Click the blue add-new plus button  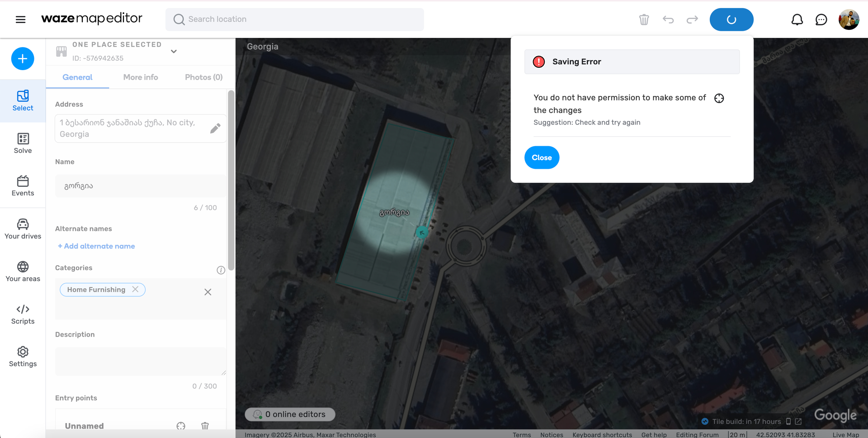point(23,59)
